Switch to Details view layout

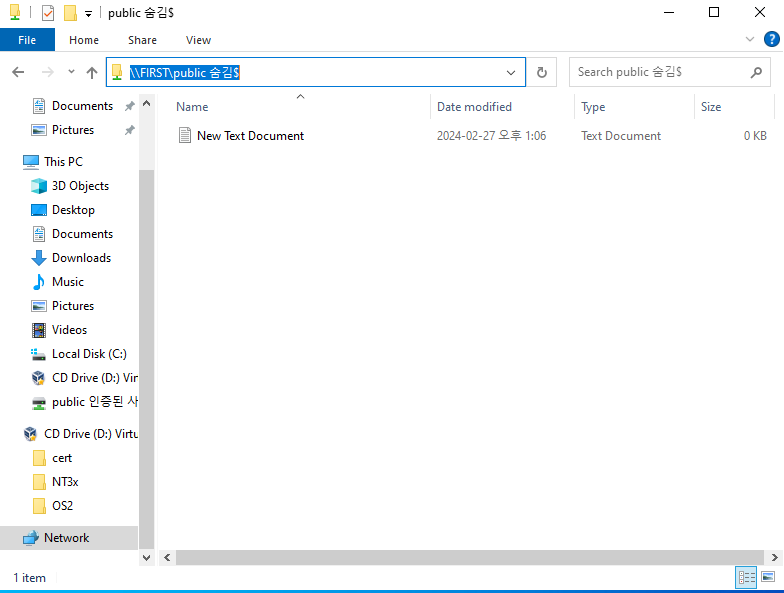[746, 578]
